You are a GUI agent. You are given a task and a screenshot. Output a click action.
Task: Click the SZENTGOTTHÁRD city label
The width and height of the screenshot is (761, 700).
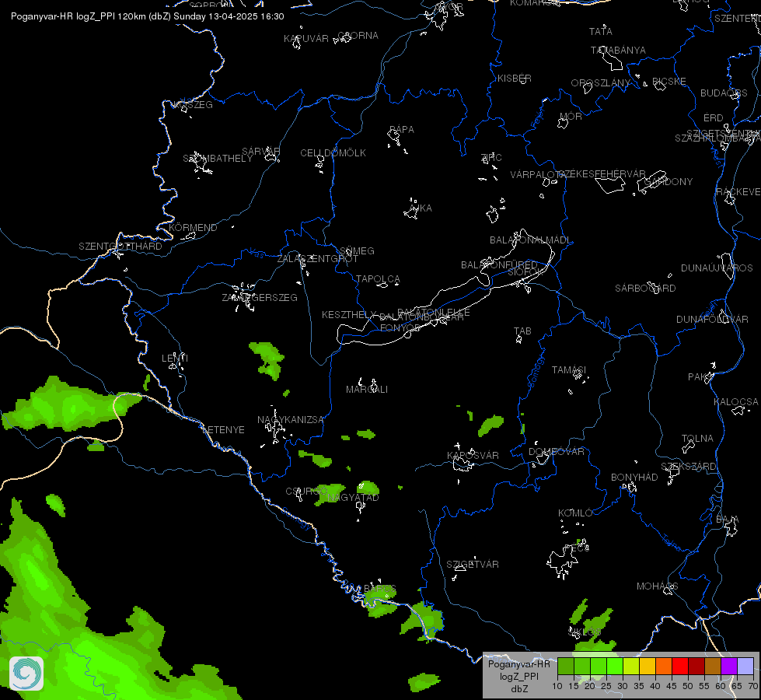click(x=120, y=247)
